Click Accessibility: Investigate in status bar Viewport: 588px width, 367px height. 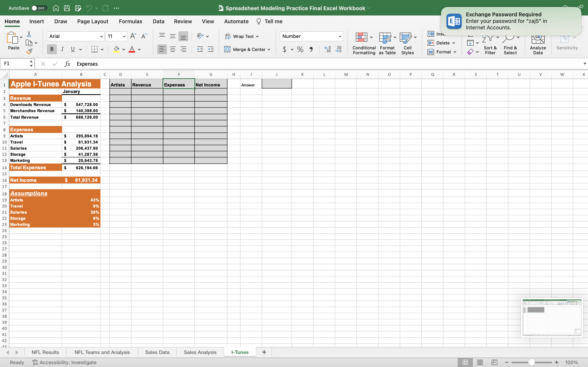click(64, 362)
